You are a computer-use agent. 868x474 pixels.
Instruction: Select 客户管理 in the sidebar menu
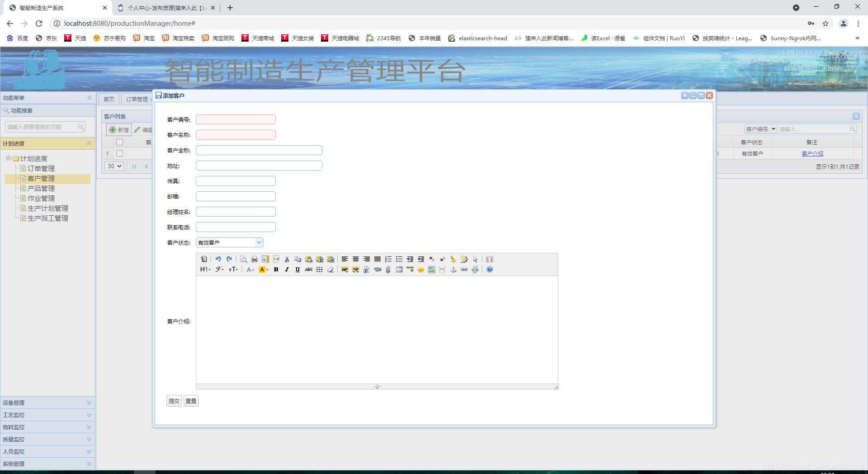point(41,178)
